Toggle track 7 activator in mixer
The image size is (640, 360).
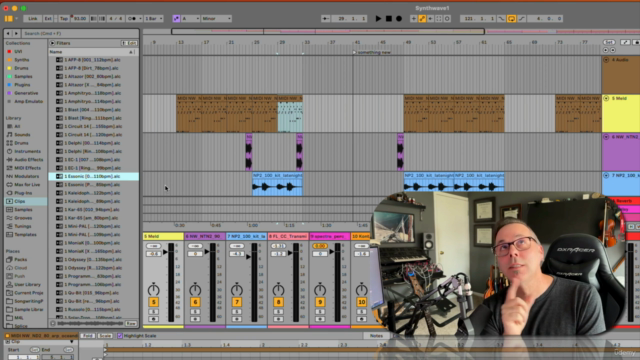pos(237,302)
